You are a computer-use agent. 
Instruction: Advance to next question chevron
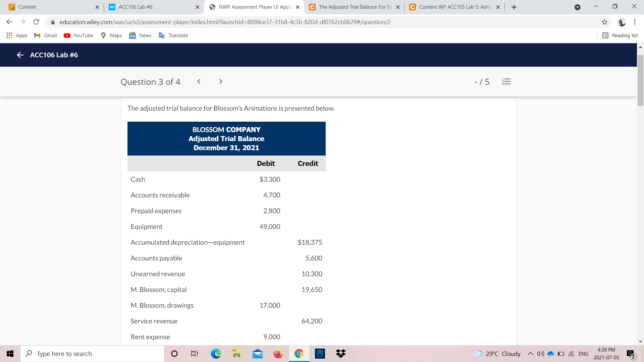(x=220, y=81)
